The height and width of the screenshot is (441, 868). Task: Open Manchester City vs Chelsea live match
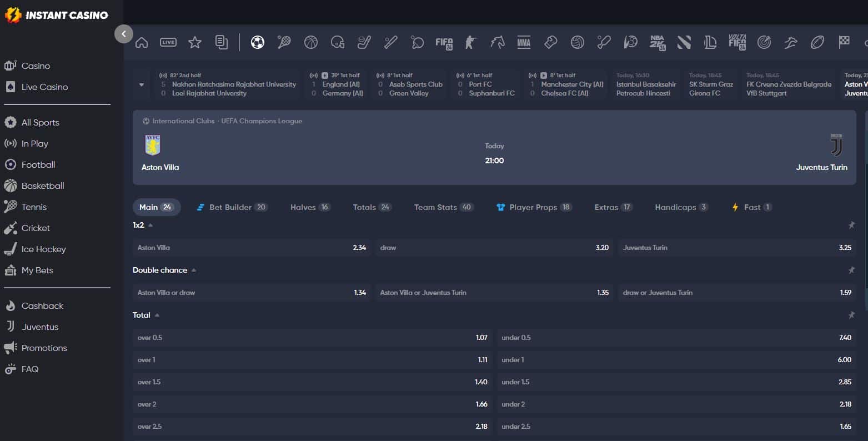(566, 84)
